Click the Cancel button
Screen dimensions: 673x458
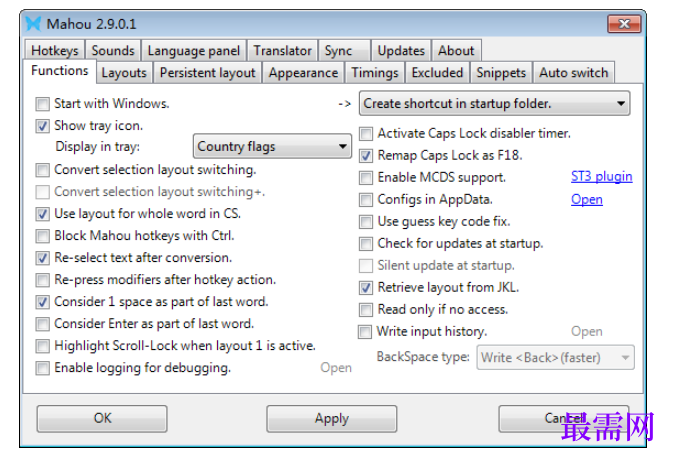564,419
